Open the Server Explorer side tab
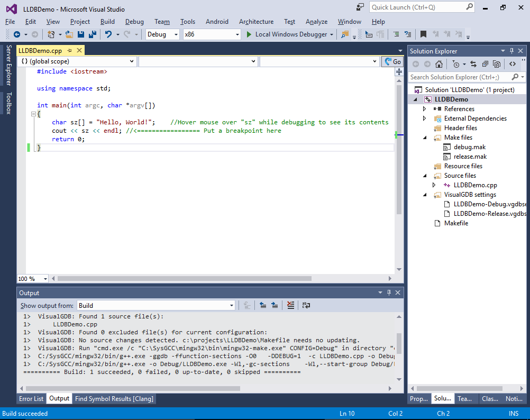 click(9, 65)
